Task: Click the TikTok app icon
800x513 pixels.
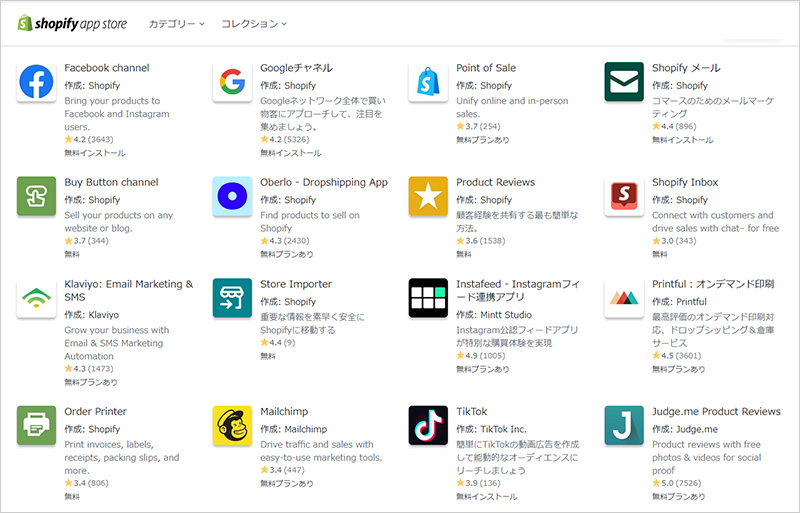Action: [428, 425]
